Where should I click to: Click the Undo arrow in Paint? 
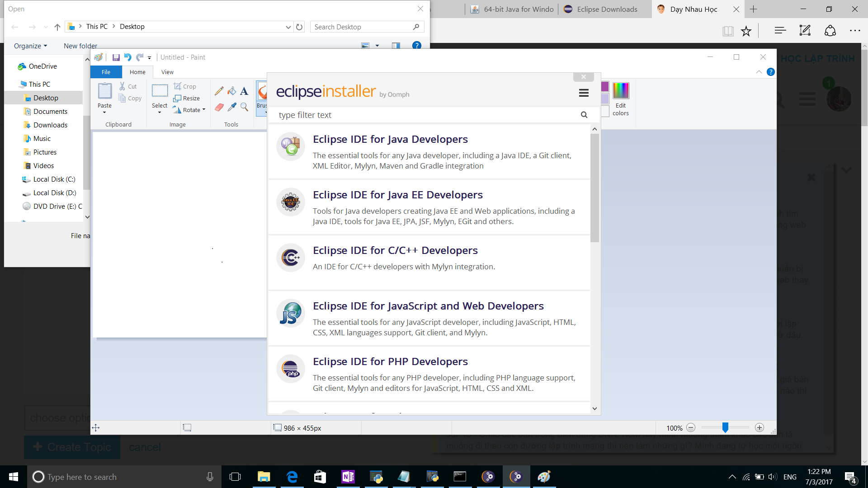click(128, 57)
